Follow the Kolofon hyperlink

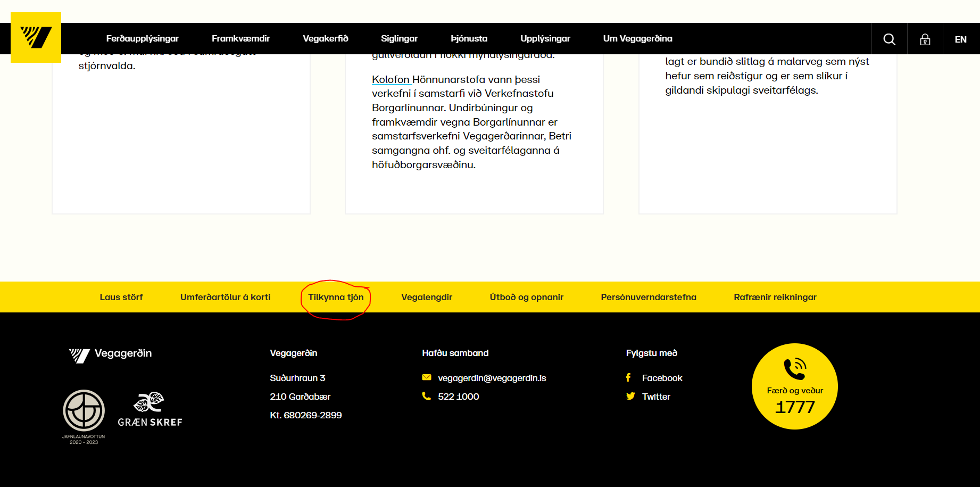pyautogui.click(x=391, y=79)
